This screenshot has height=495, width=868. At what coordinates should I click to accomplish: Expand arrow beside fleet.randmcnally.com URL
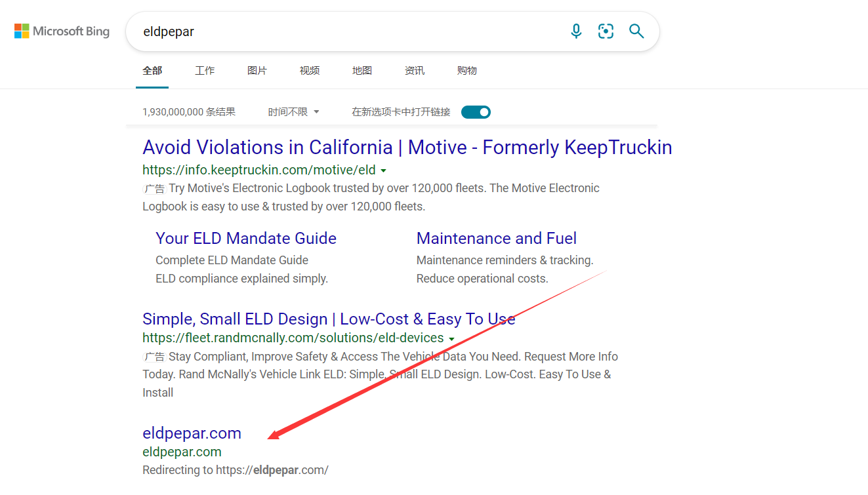tap(451, 339)
